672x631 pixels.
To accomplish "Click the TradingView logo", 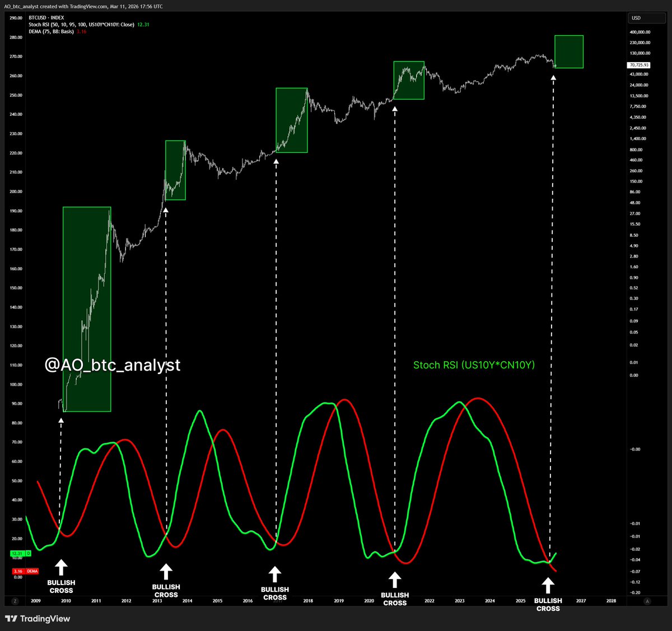I will point(38,619).
